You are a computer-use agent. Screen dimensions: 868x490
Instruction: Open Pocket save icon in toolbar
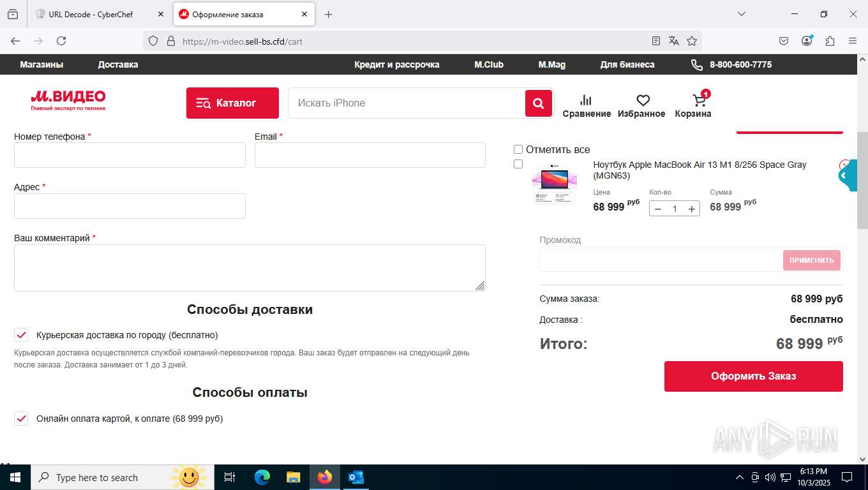pyautogui.click(x=784, y=41)
